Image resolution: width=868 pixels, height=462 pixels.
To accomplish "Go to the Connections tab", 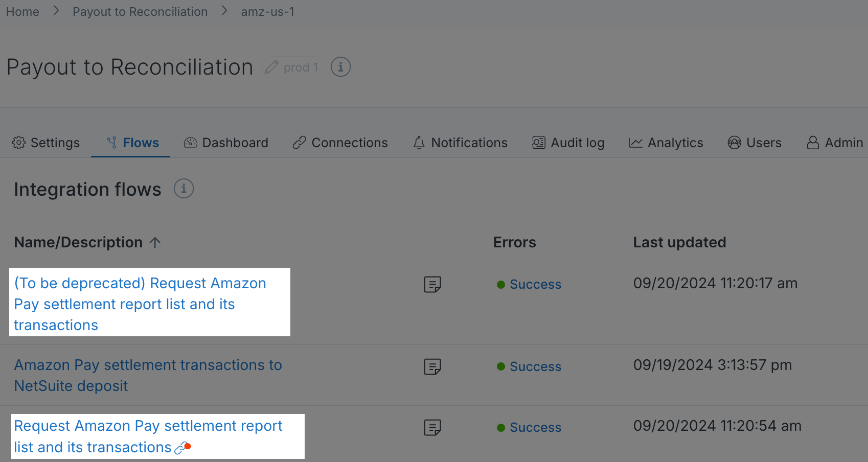I will [x=340, y=143].
